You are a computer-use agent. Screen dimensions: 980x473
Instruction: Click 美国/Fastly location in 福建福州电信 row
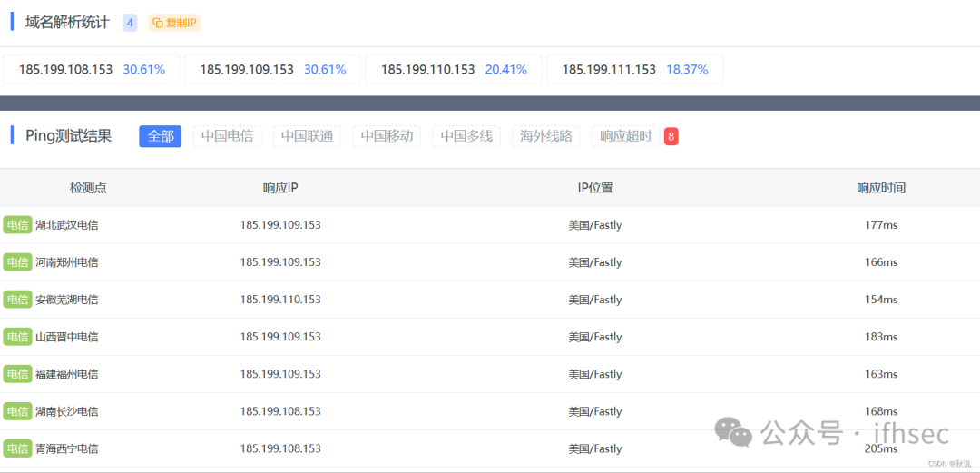point(595,374)
